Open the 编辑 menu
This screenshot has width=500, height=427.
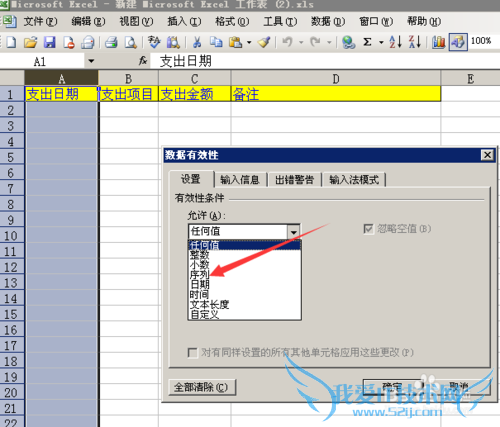click(x=88, y=22)
